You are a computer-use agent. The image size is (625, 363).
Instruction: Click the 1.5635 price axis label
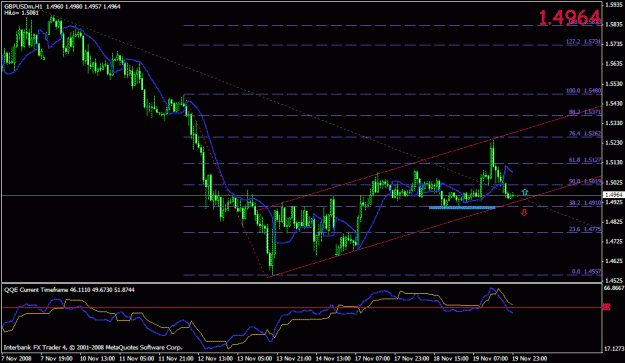coord(614,64)
